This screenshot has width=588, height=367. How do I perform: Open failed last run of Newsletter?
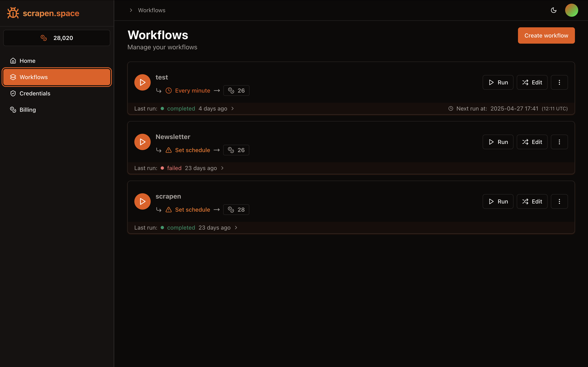pyautogui.click(x=174, y=168)
